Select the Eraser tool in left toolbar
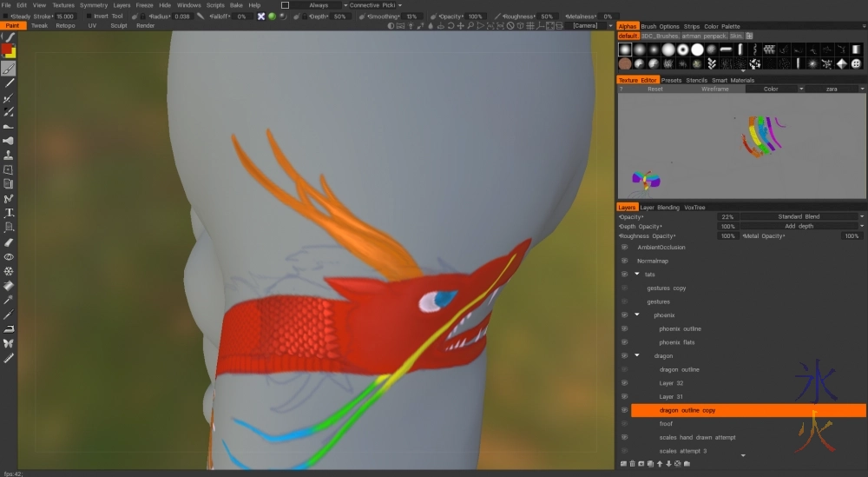868x477 pixels. pos(9,242)
